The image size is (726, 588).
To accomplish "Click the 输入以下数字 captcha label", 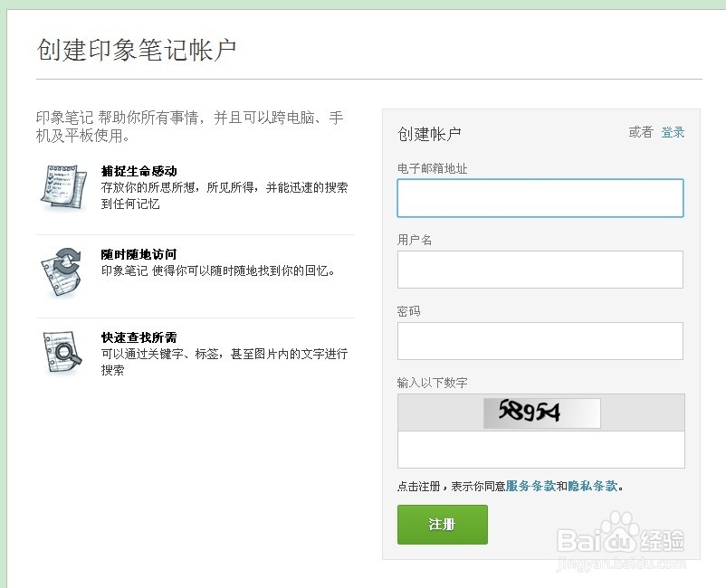I will click(432, 383).
